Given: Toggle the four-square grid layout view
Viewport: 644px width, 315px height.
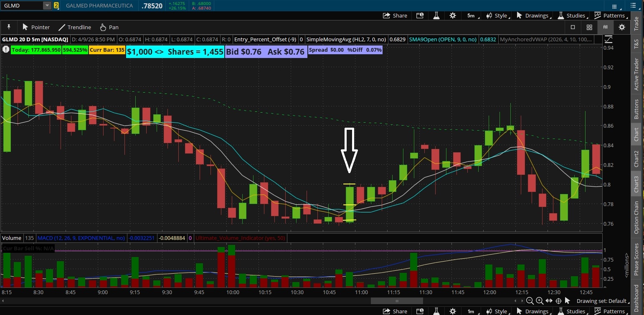Looking at the screenshot, I should coord(589,27).
